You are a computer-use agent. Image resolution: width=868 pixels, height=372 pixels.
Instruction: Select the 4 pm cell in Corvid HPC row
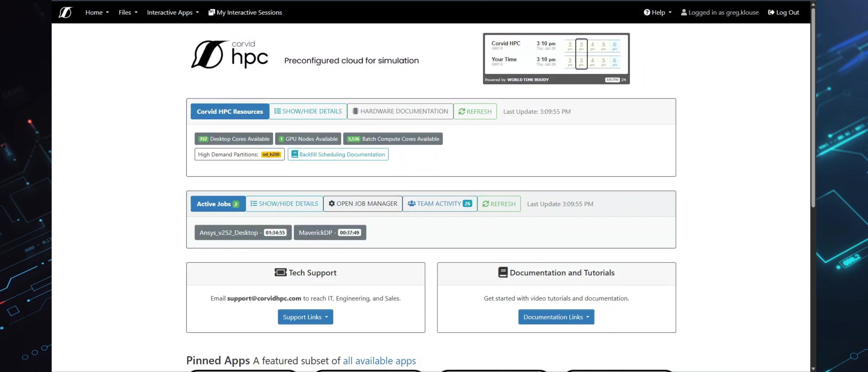click(x=592, y=46)
